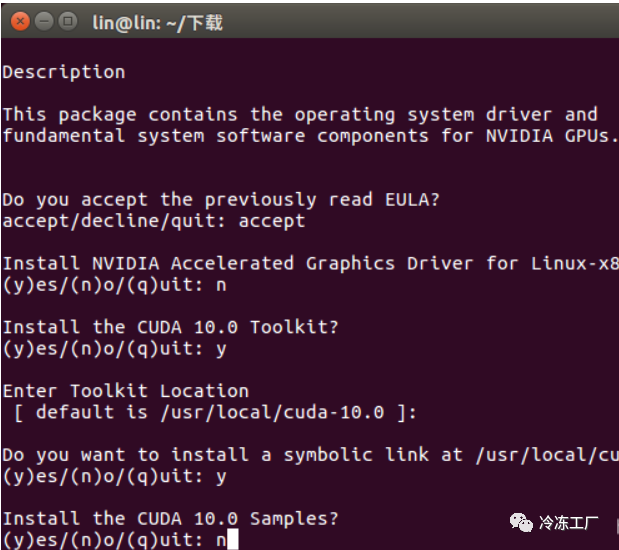The width and height of the screenshot is (619, 550).
Task: Click the WeChat logo watermark
Action: point(521,522)
